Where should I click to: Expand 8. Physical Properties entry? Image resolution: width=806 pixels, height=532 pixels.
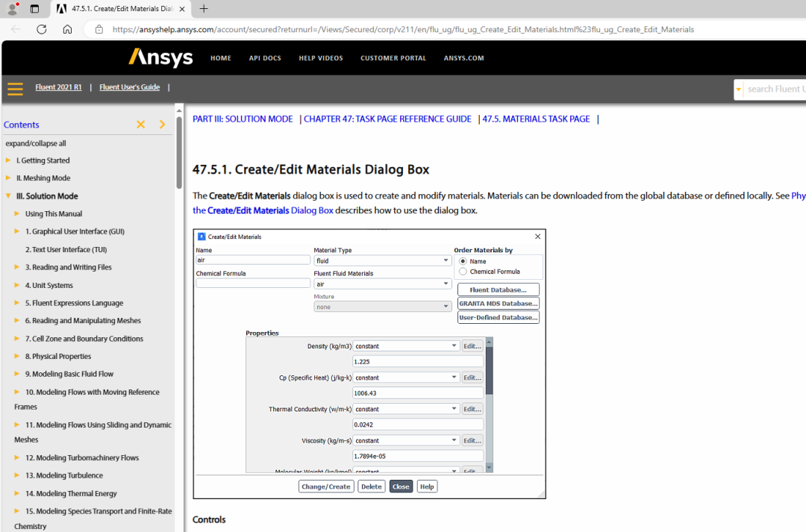pyautogui.click(x=17, y=356)
